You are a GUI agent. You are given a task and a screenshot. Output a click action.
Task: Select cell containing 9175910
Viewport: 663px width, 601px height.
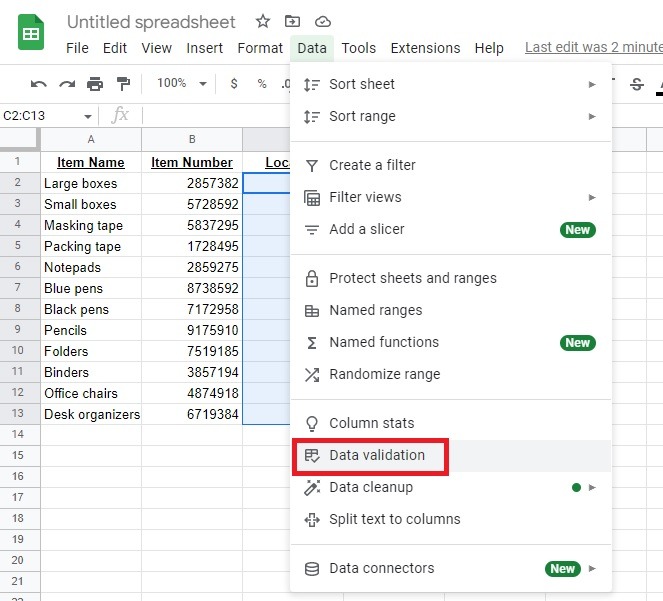tap(192, 330)
